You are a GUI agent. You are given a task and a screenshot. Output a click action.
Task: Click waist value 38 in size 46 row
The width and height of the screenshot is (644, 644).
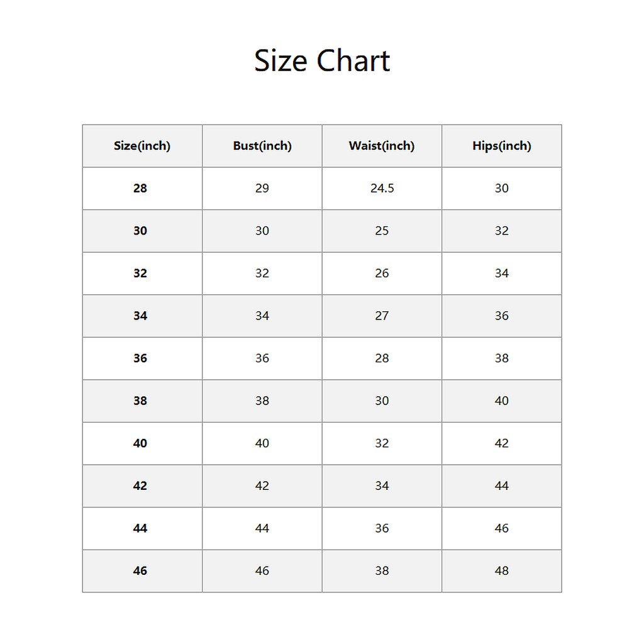382,571
